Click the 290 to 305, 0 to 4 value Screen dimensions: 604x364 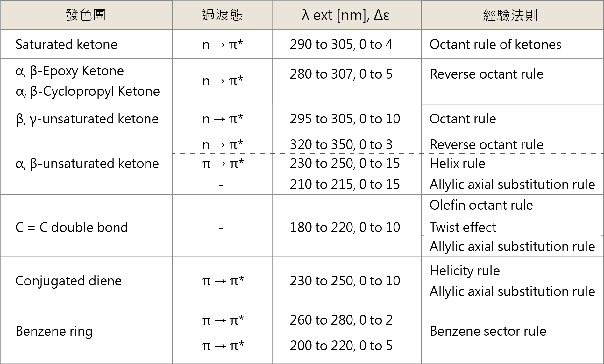point(341,45)
